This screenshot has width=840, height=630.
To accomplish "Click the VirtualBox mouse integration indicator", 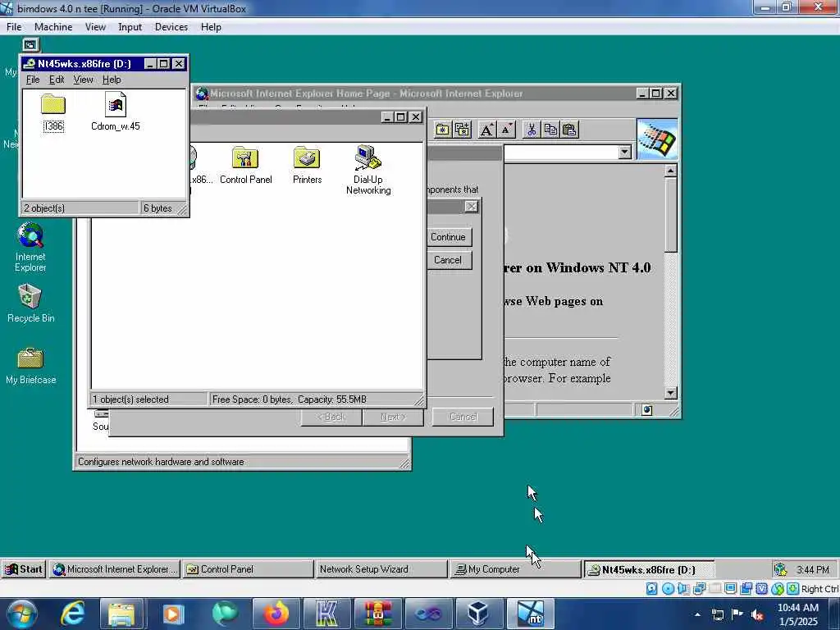I will coord(778,589).
